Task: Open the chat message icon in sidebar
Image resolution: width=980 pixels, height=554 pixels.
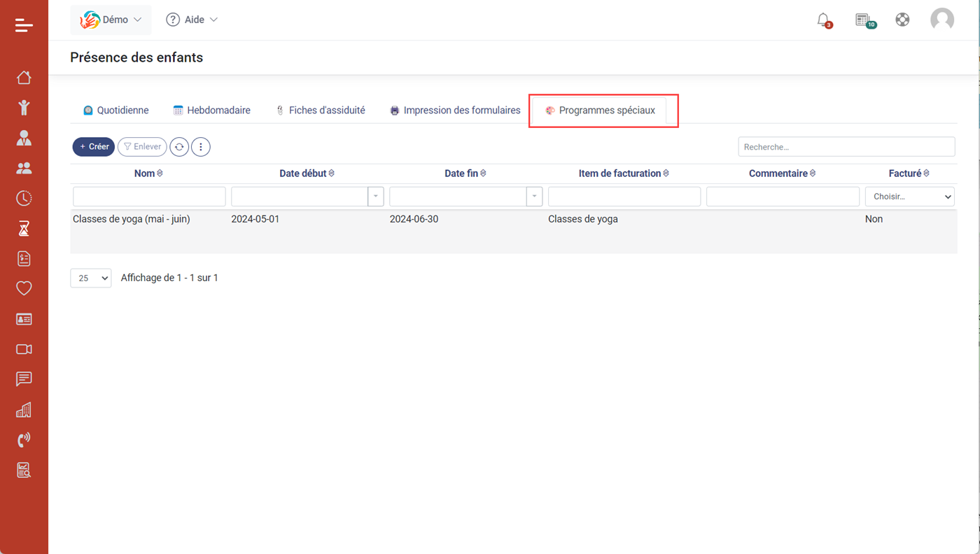Action: 24,379
